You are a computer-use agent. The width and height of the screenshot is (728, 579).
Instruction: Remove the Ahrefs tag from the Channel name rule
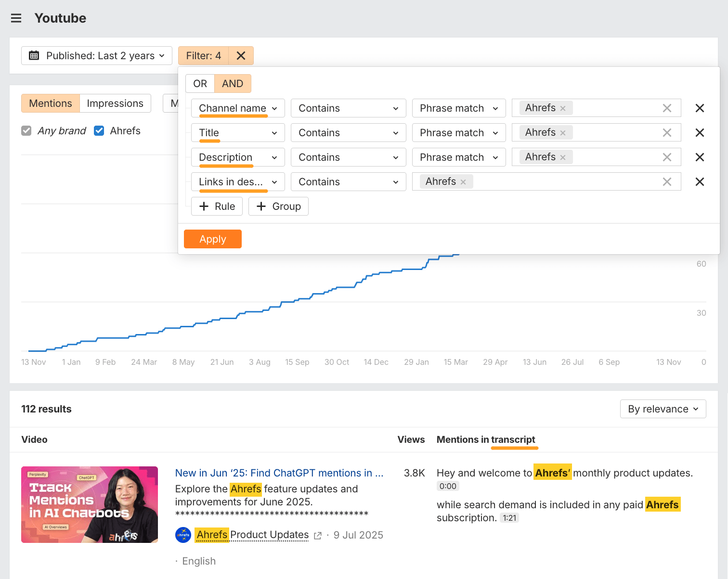[562, 108]
